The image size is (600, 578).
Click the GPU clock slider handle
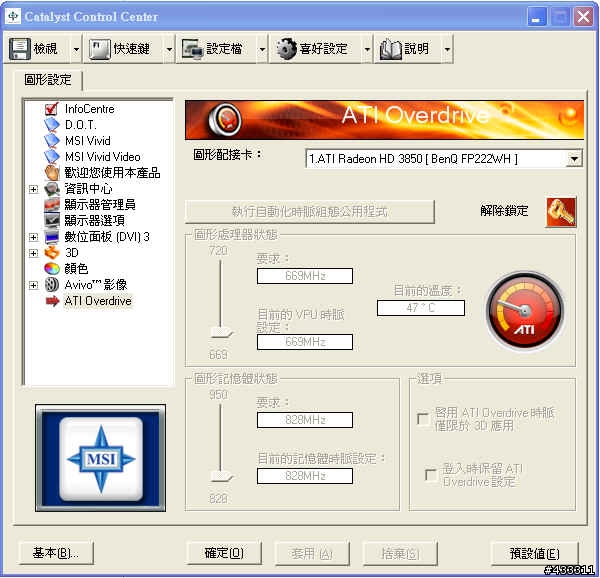[x=221, y=332]
